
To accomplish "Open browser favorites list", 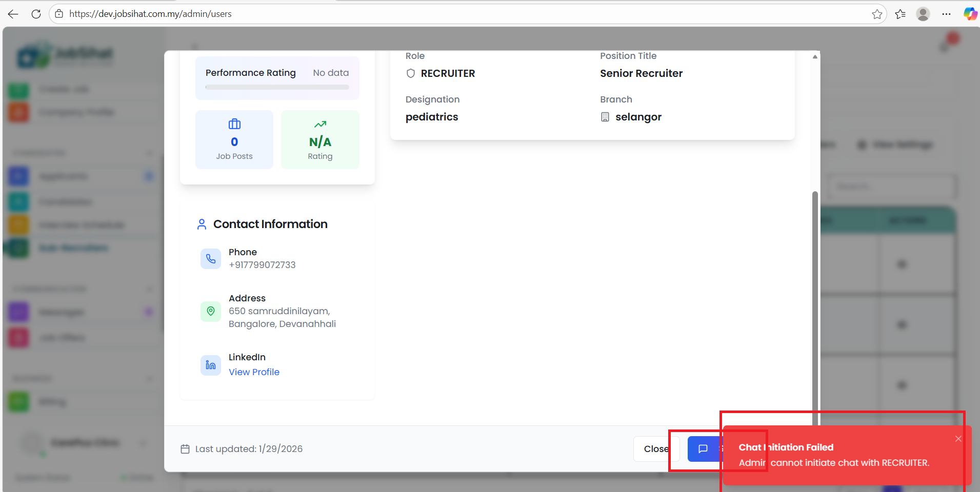I will click(x=900, y=14).
